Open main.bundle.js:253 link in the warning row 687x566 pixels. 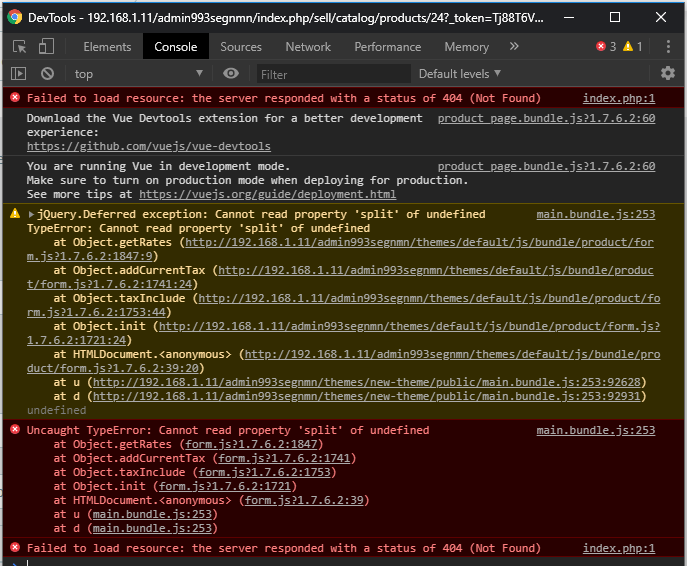pyautogui.click(x=595, y=214)
